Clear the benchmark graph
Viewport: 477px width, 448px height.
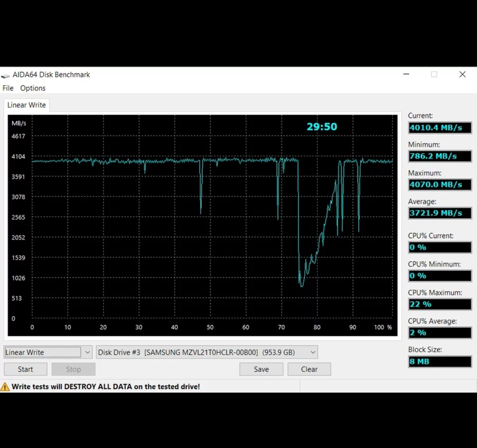(x=310, y=369)
